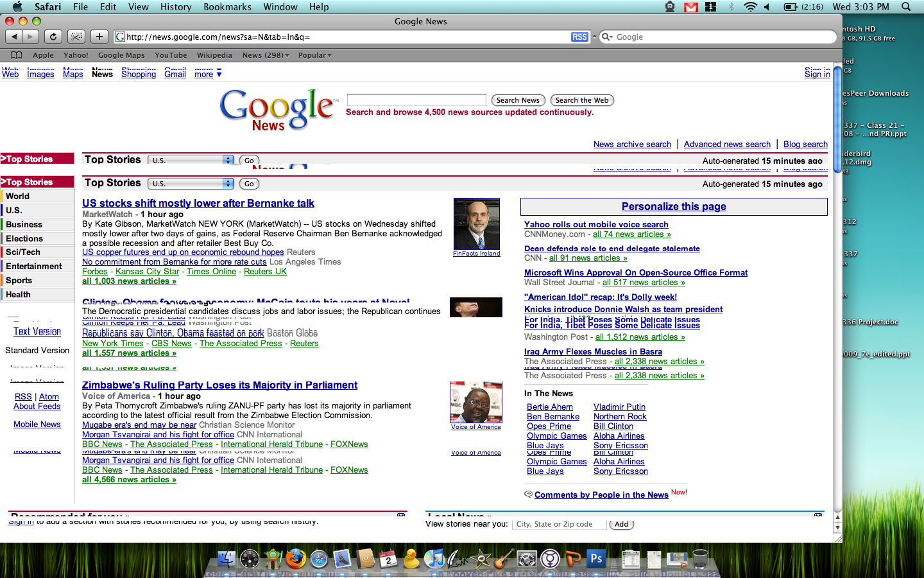Open the File menu

coord(81,7)
